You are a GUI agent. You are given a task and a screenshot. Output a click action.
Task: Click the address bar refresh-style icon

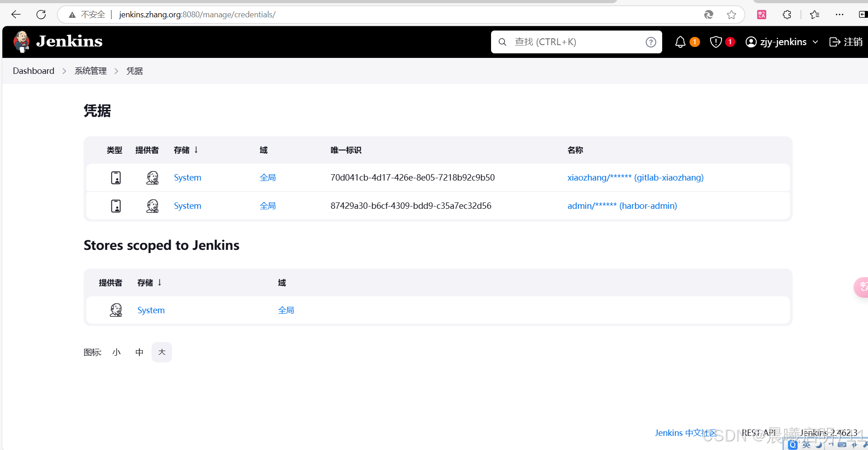point(708,15)
